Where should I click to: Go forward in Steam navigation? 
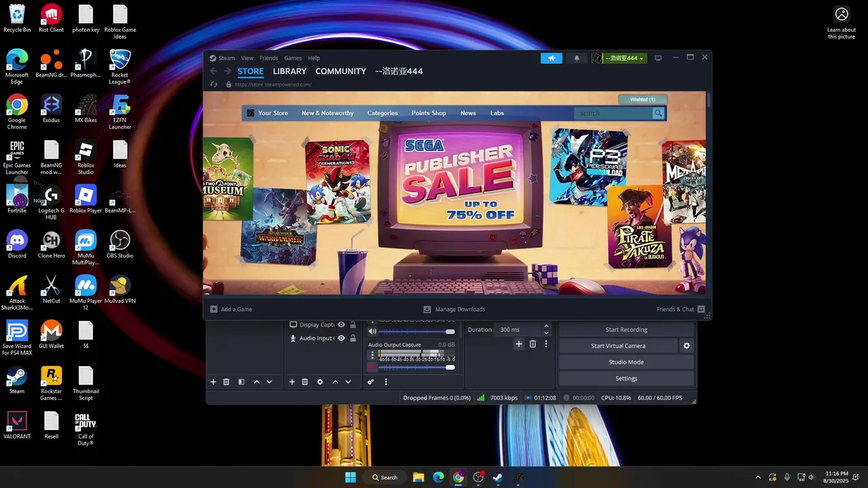(x=228, y=71)
